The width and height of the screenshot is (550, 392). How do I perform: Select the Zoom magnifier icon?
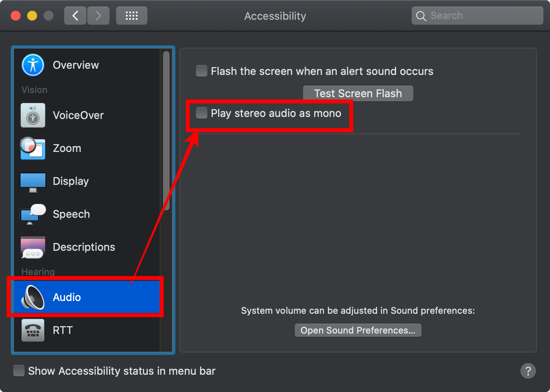[33, 148]
